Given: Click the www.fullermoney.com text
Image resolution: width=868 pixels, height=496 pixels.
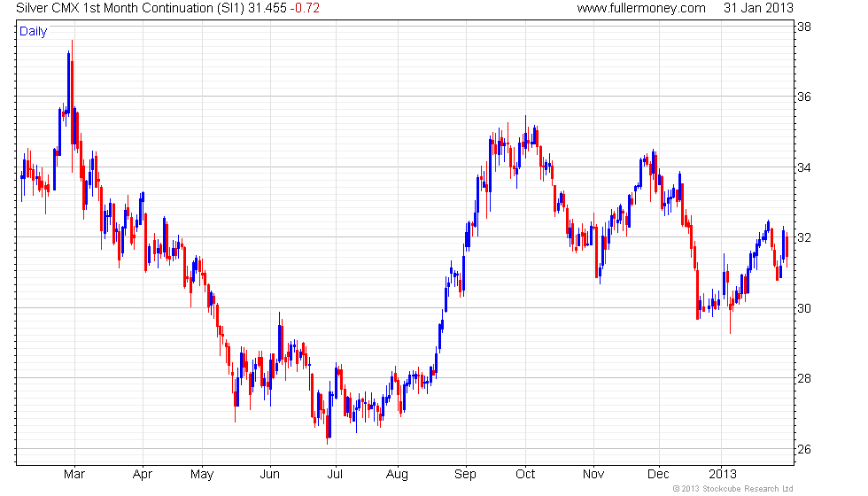Looking at the screenshot, I should pyautogui.click(x=641, y=8).
